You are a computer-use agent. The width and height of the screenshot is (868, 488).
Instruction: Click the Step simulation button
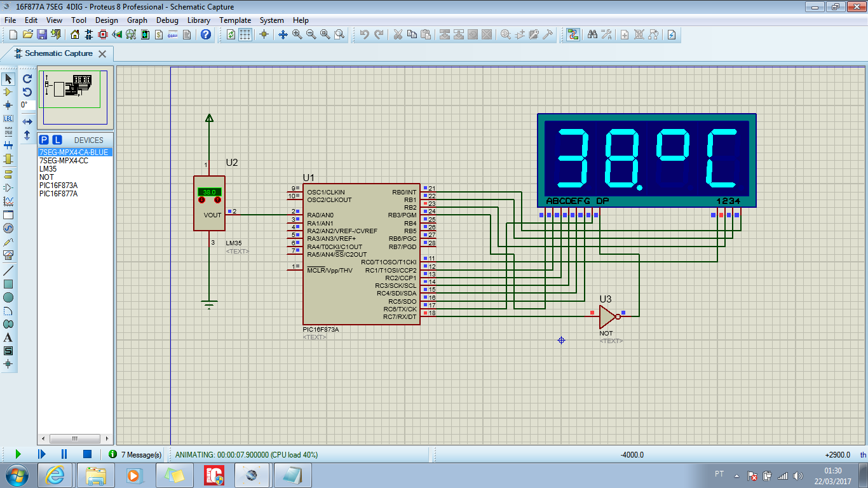(x=41, y=454)
